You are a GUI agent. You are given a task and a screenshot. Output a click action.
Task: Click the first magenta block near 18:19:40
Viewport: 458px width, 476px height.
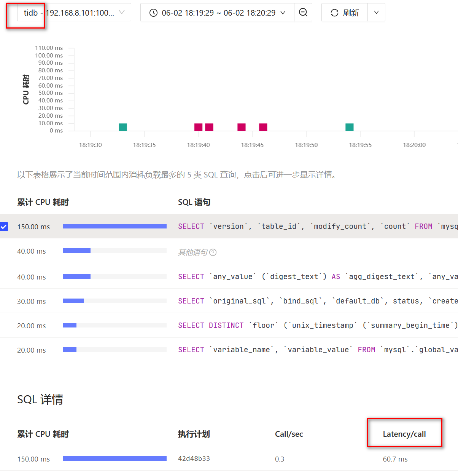tap(198, 127)
